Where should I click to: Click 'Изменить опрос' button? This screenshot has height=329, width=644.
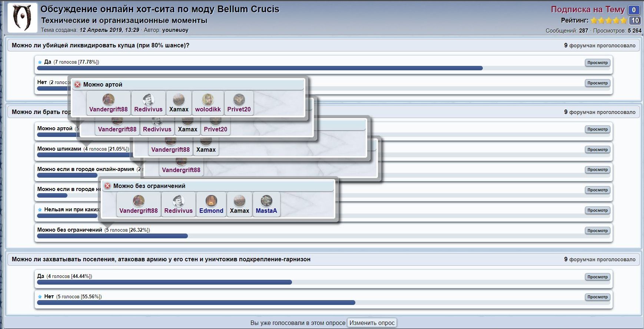(x=372, y=323)
